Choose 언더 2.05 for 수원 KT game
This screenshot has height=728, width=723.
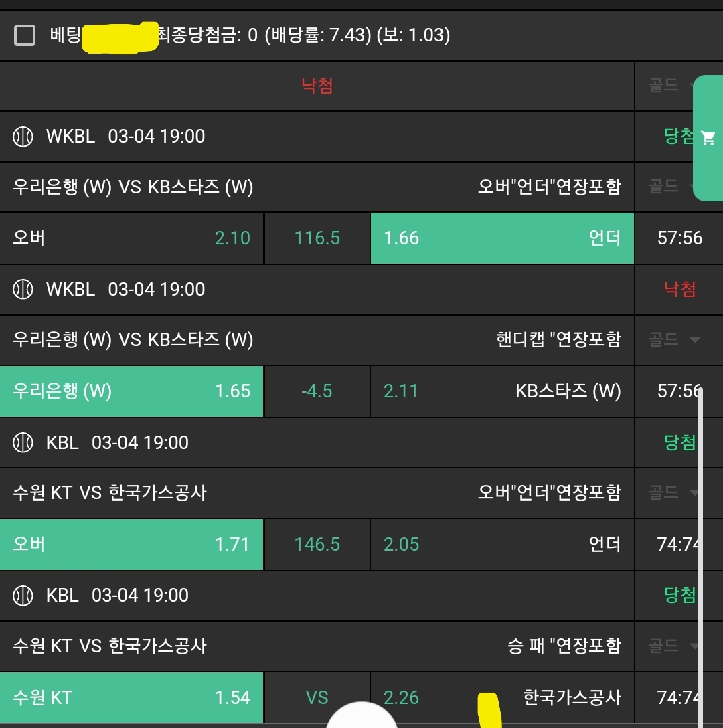click(x=502, y=545)
